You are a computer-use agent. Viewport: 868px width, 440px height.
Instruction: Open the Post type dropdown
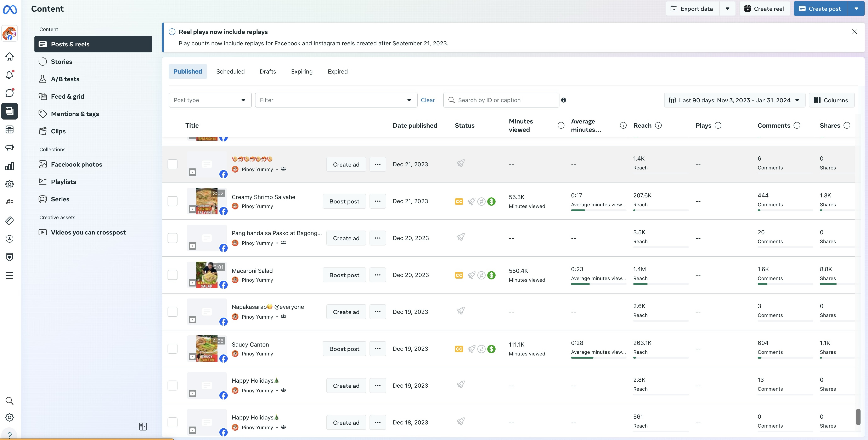(x=210, y=100)
